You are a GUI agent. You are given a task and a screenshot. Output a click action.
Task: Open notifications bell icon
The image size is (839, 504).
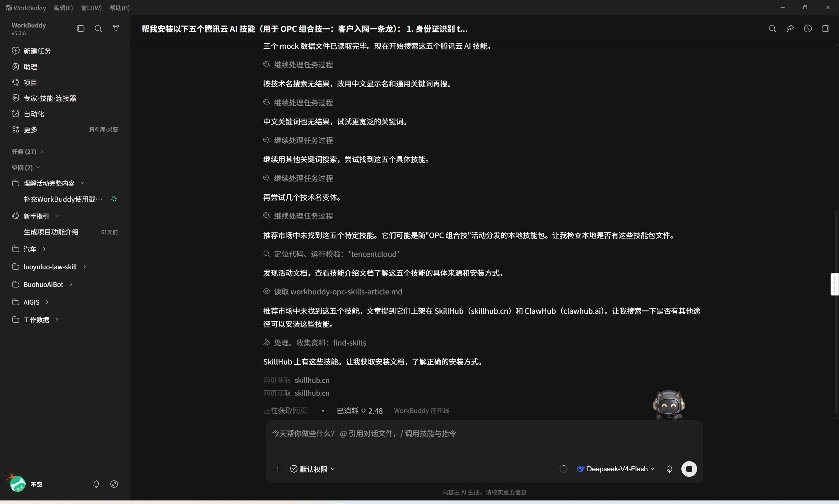[96, 484]
